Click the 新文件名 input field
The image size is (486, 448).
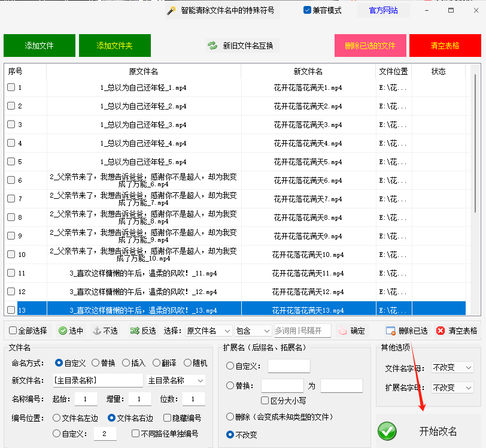(98, 380)
